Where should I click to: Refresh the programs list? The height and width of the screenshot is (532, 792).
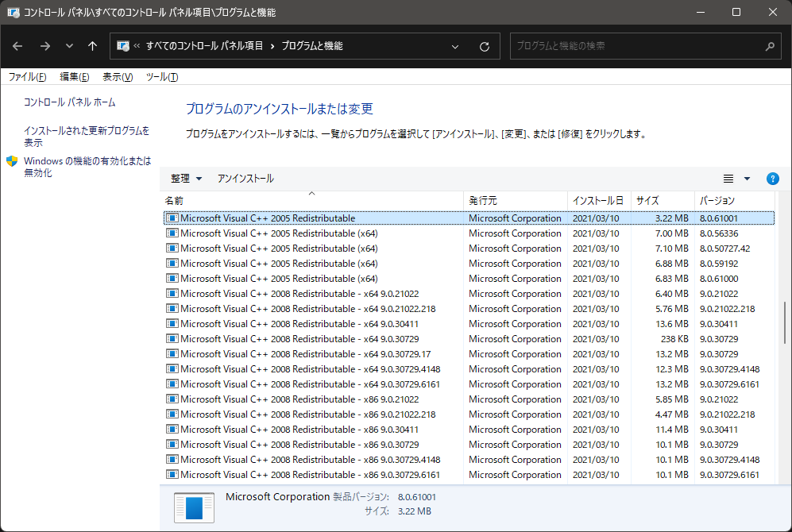(x=485, y=46)
